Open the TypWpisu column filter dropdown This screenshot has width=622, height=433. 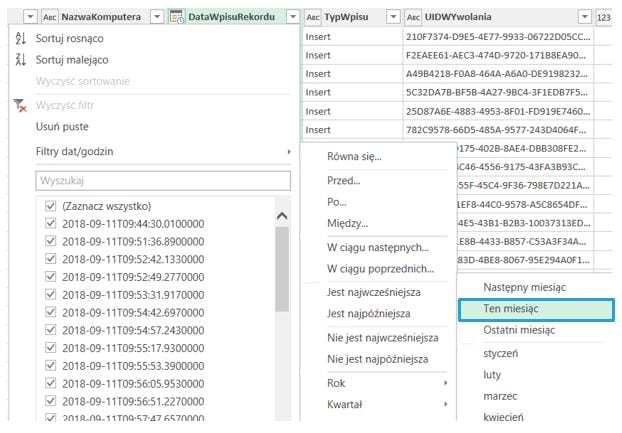pyautogui.click(x=390, y=17)
